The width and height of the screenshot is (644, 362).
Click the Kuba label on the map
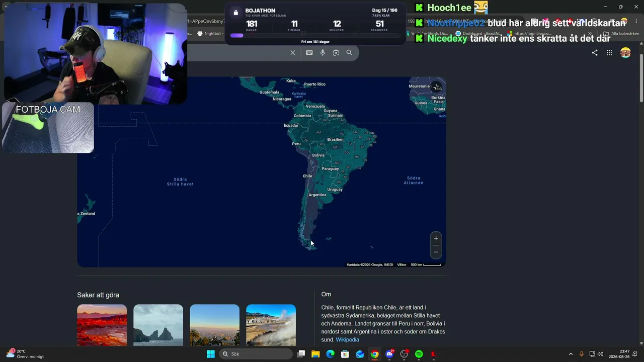(x=291, y=80)
